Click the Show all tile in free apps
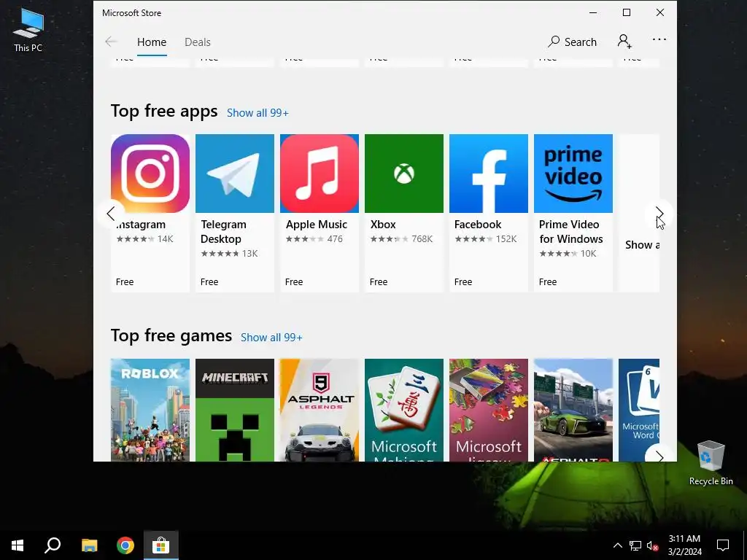Screen dimensions: 747x560 click(x=639, y=213)
